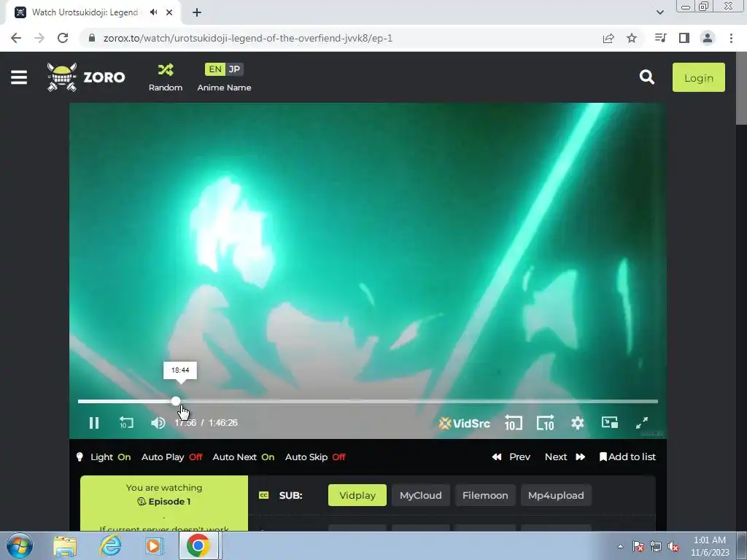Click the system tray volume icon

(x=673, y=546)
